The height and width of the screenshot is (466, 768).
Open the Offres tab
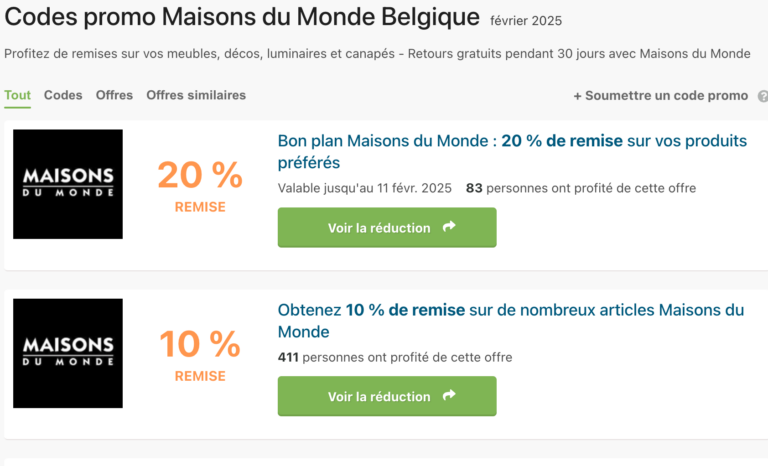click(x=114, y=95)
